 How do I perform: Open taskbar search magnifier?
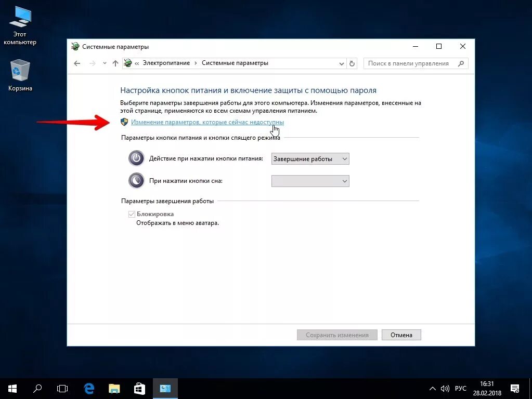[37, 389]
